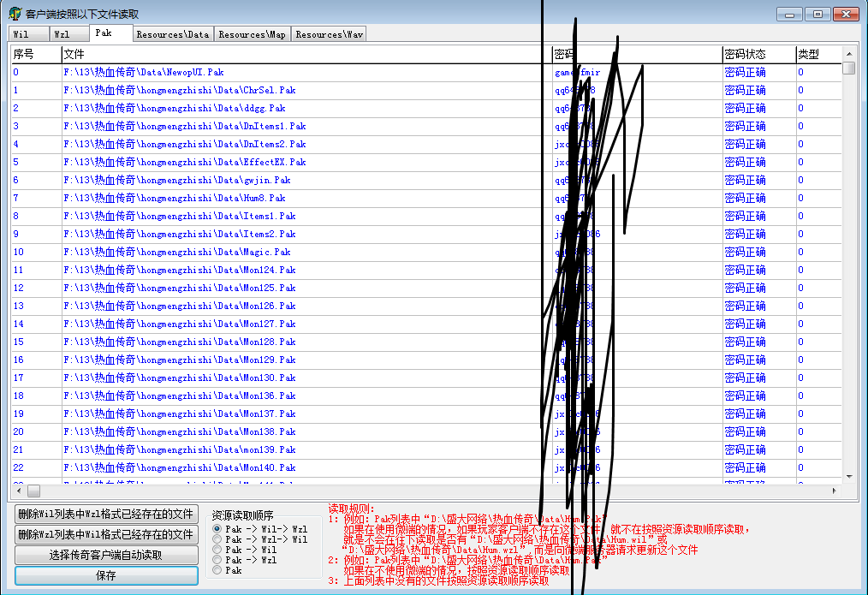
Task: Select row with Magic.Pak file
Action: point(426,253)
